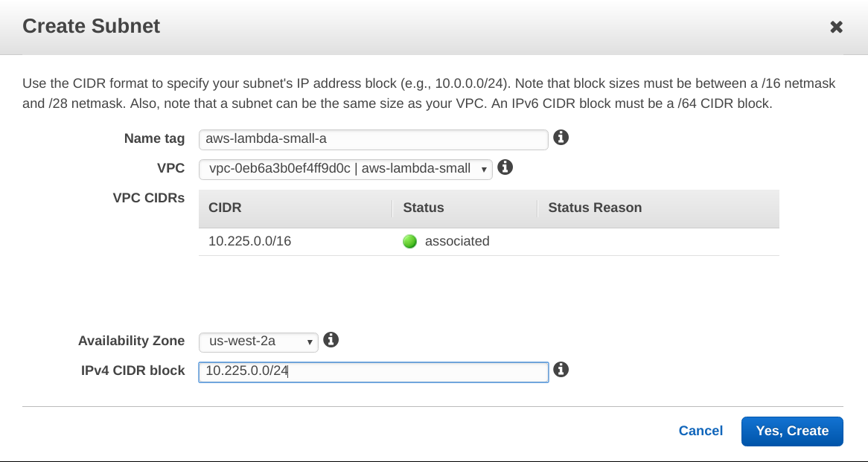
Task: Select the Status column header
Action: (424, 208)
